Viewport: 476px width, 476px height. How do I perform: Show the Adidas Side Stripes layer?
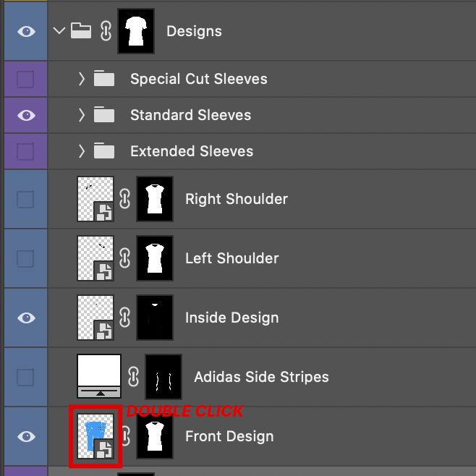[x=25, y=377]
